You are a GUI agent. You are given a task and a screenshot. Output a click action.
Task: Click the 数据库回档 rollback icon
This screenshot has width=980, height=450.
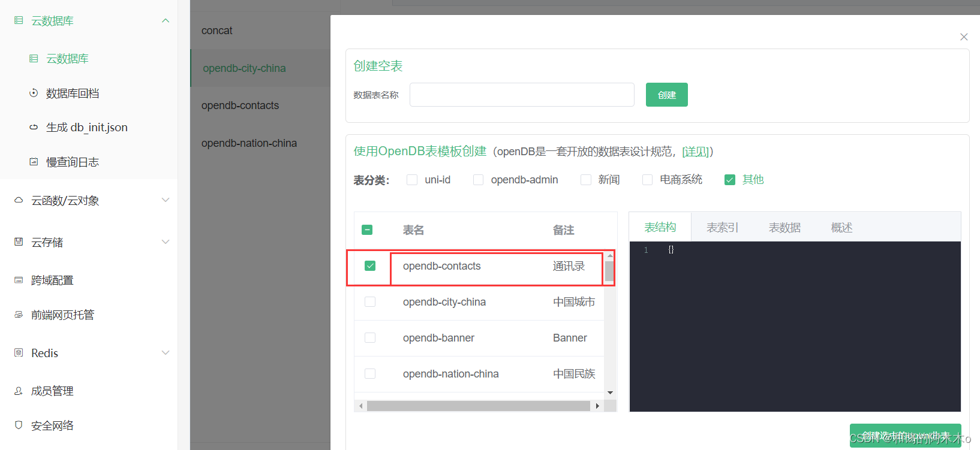coord(34,93)
